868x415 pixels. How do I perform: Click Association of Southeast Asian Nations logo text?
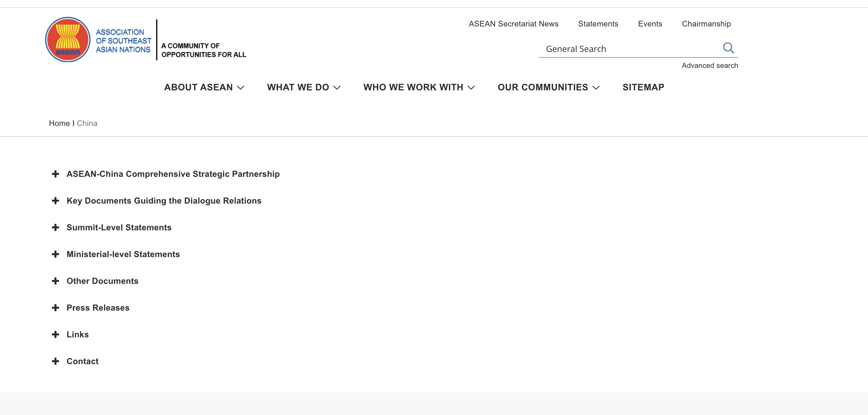pos(123,41)
